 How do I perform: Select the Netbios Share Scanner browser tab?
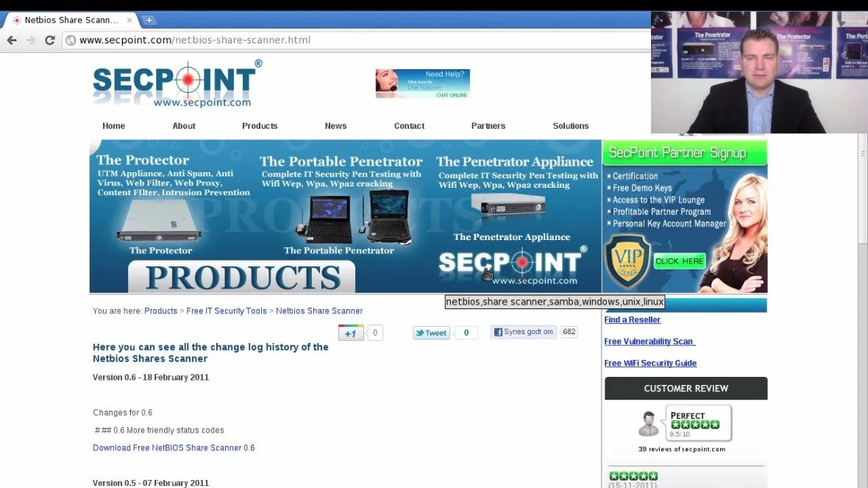71,20
